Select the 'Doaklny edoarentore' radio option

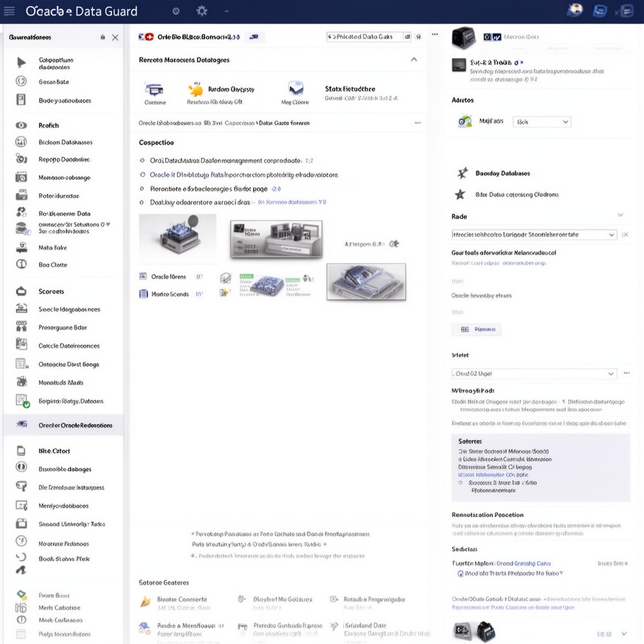[x=142, y=203]
